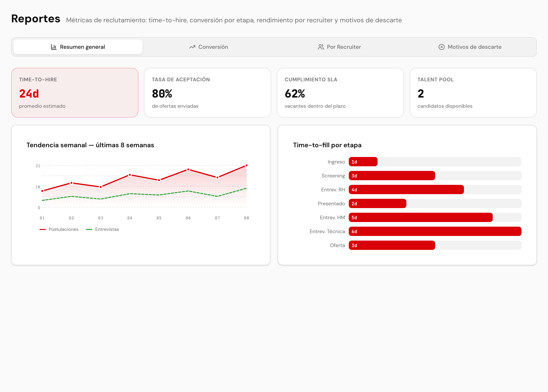Click the trending arrow icon beside Conversión
This screenshot has width=548, height=392.
coord(192,47)
